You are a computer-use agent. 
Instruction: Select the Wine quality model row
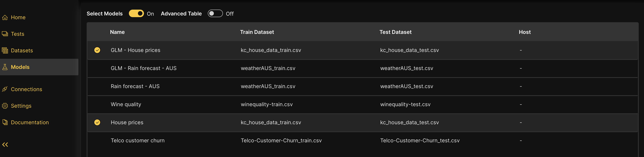(126, 104)
